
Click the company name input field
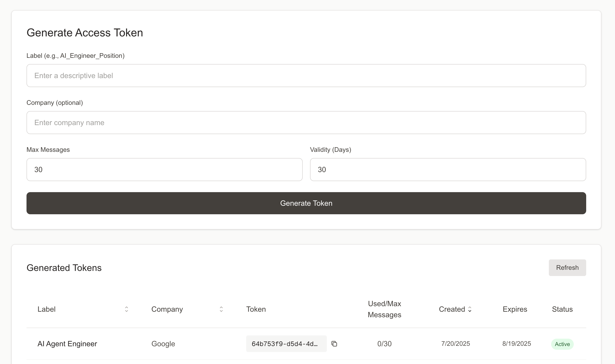(x=306, y=123)
